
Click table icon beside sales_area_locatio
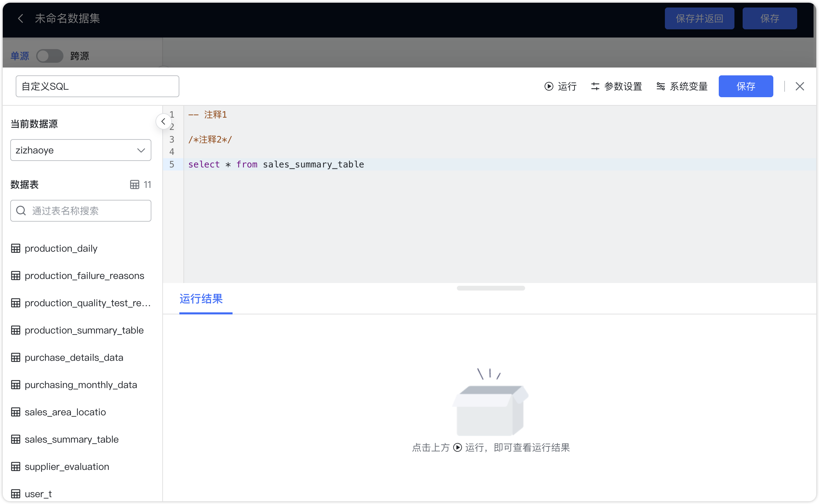(16, 412)
